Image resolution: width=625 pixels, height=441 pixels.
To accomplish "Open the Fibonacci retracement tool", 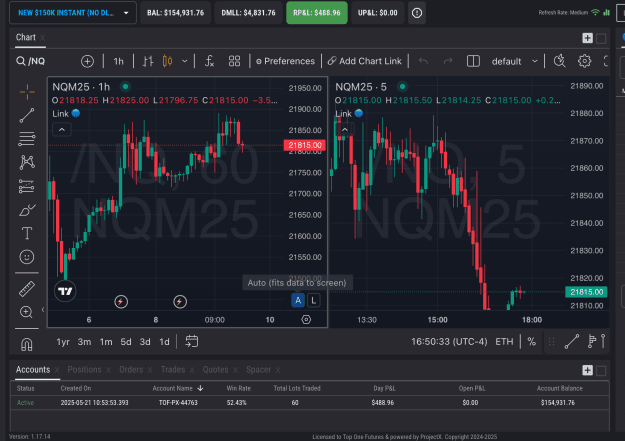I will [27, 139].
